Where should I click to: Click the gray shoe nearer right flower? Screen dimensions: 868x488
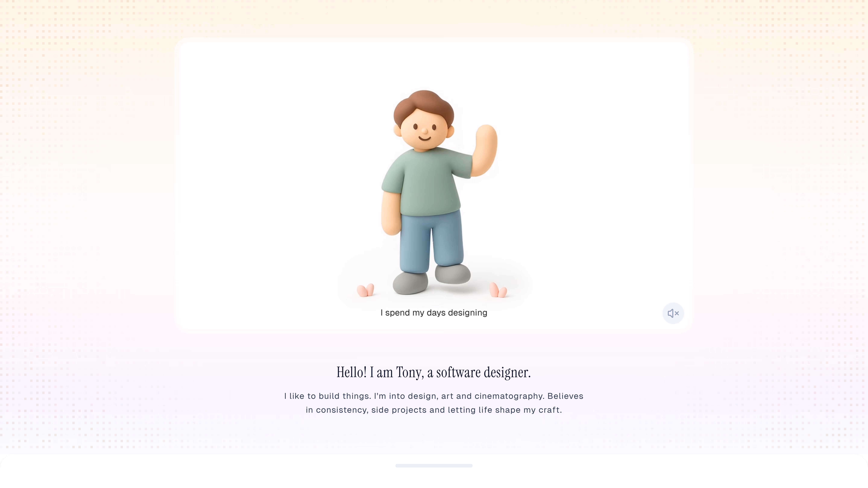pyautogui.click(x=453, y=274)
